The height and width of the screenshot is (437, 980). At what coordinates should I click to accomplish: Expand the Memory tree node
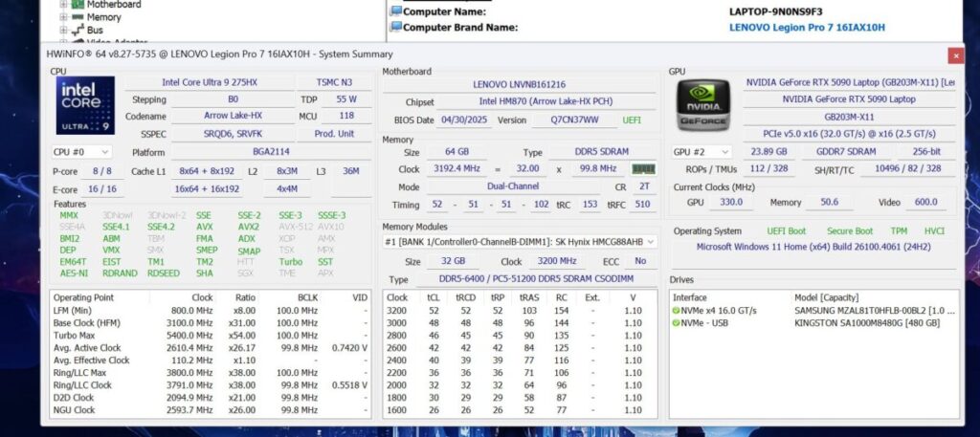pyautogui.click(x=63, y=17)
